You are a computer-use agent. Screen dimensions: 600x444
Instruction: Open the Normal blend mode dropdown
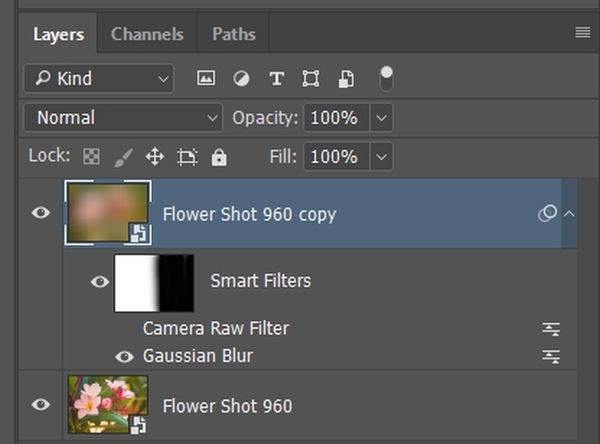click(x=122, y=118)
